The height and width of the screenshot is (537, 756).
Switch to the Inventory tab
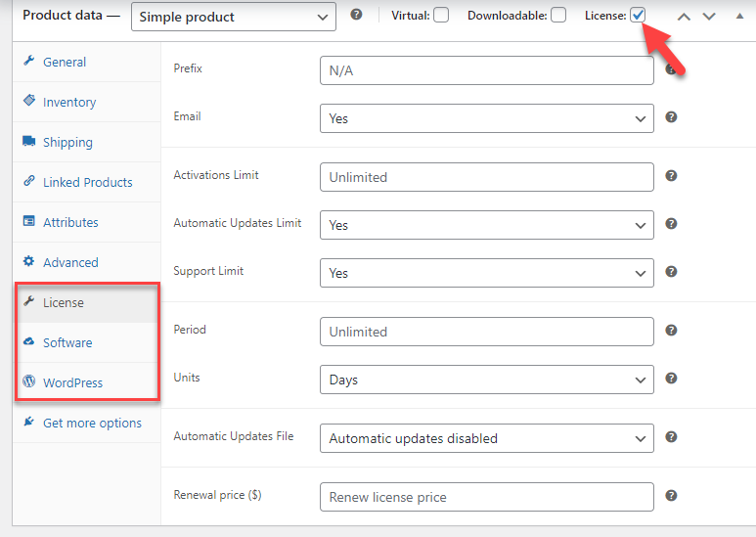(68, 102)
